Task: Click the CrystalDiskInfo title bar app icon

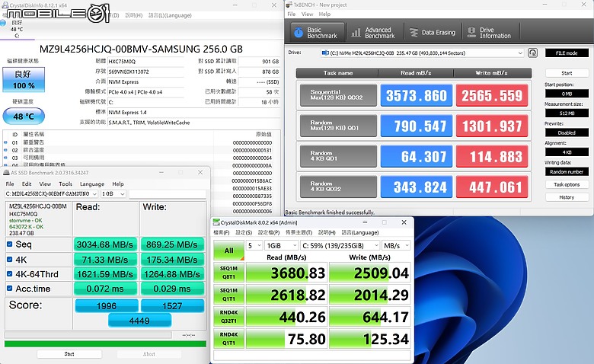Action: coord(5,5)
